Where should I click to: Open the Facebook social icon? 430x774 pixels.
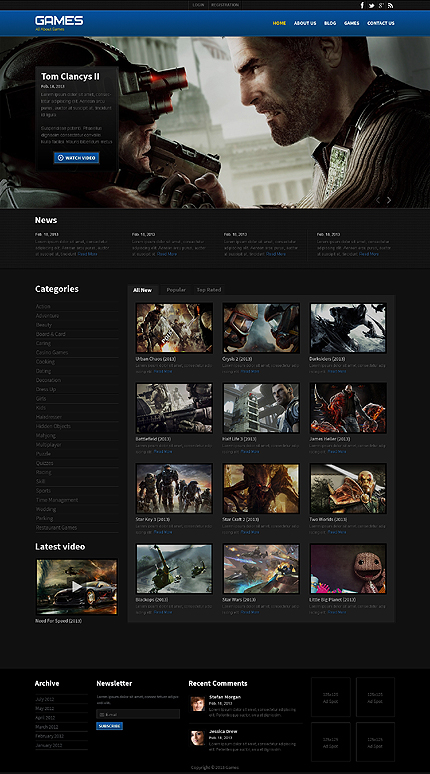(x=362, y=5)
